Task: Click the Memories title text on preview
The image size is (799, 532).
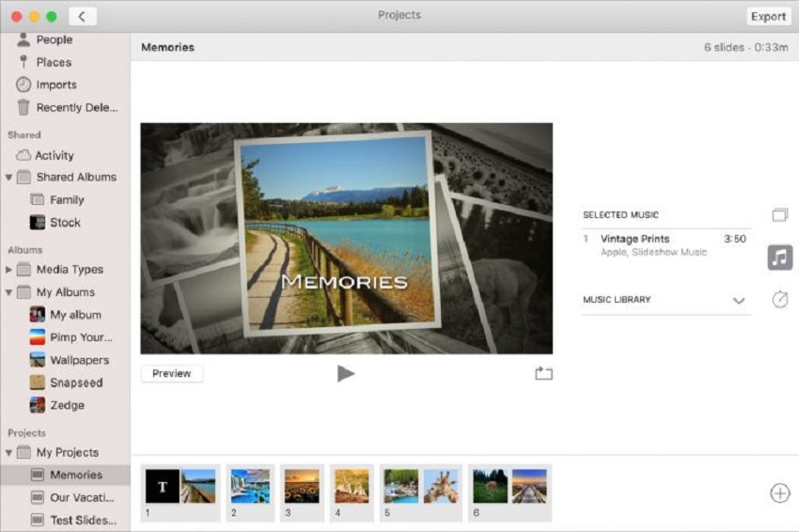Action: coord(344,281)
